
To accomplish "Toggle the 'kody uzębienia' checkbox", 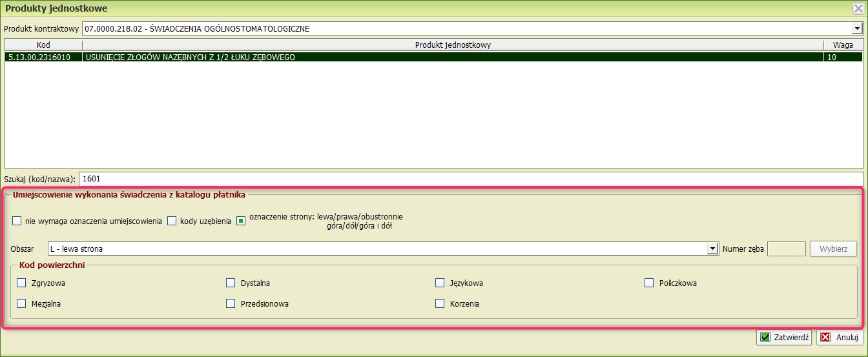I will 172,221.
